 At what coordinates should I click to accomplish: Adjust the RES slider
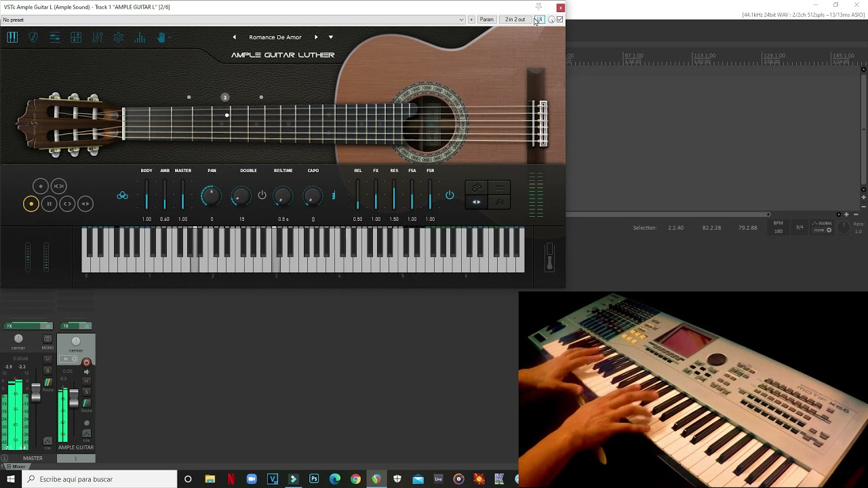pos(394,195)
